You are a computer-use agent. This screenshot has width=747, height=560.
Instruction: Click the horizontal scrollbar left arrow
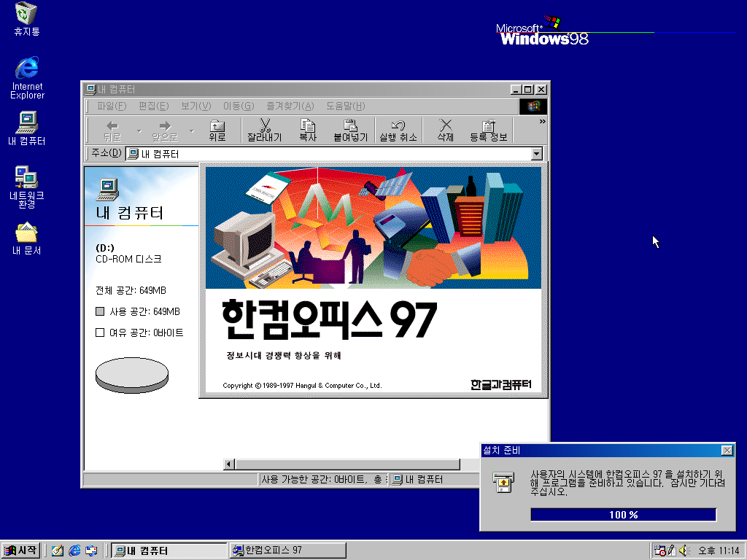click(x=229, y=464)
